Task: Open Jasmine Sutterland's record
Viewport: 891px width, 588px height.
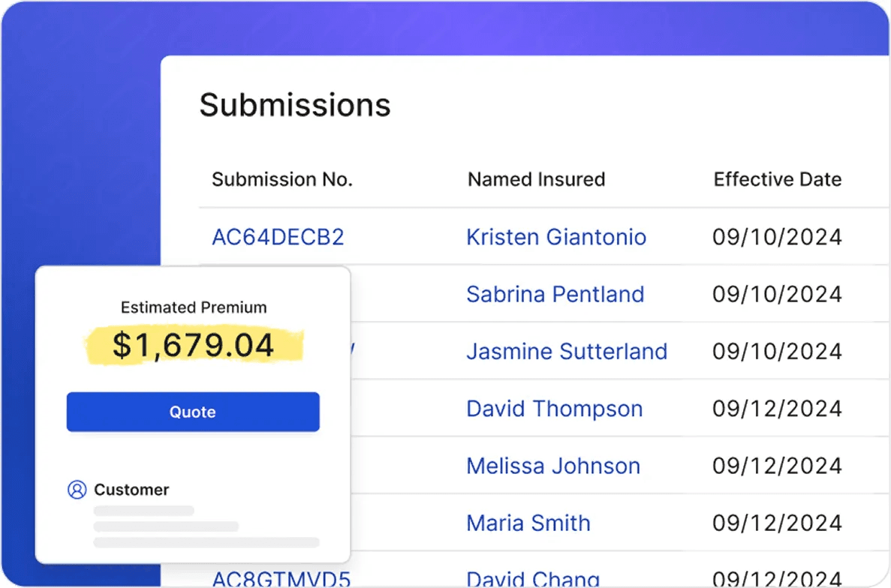Action: 567,351
